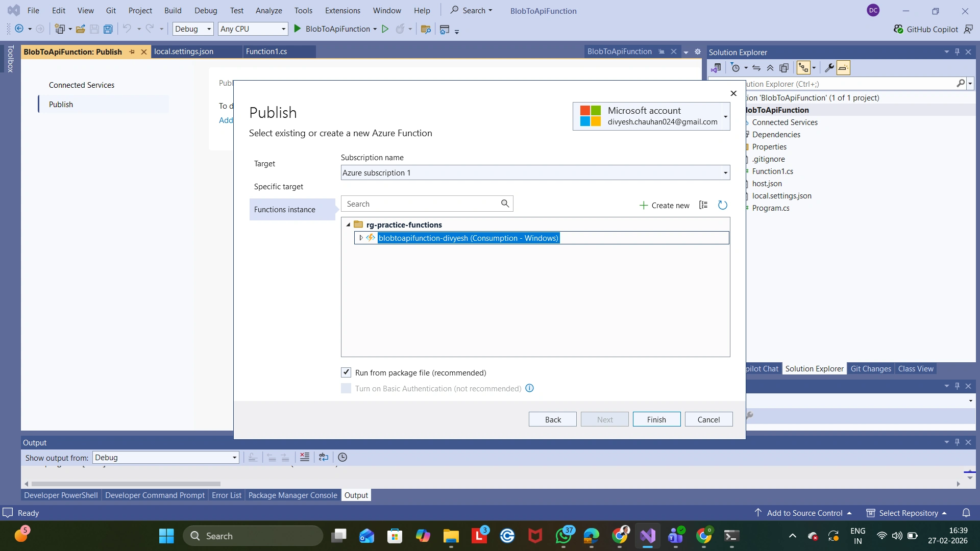
Task: Click the settings gear beside the document tabs
Action: point(698,52)
